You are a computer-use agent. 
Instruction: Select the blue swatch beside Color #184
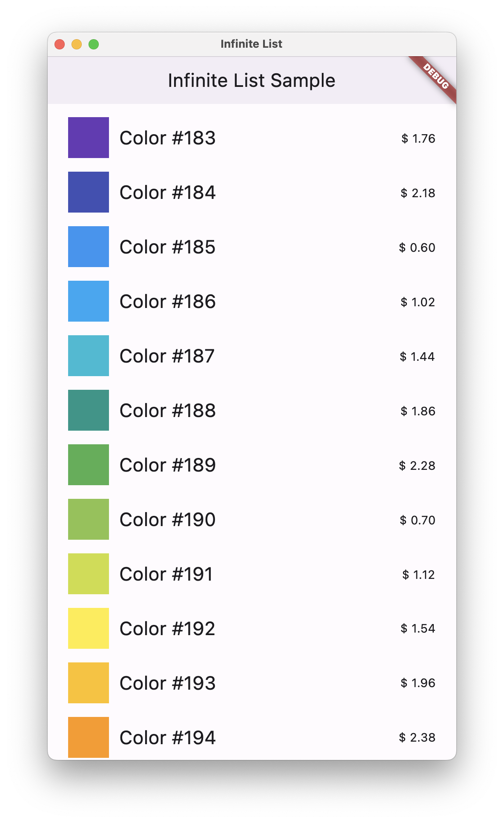click(88, 192)
